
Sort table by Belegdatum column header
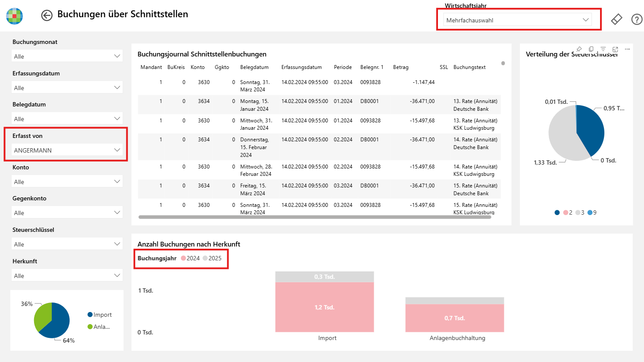[254, 67]
